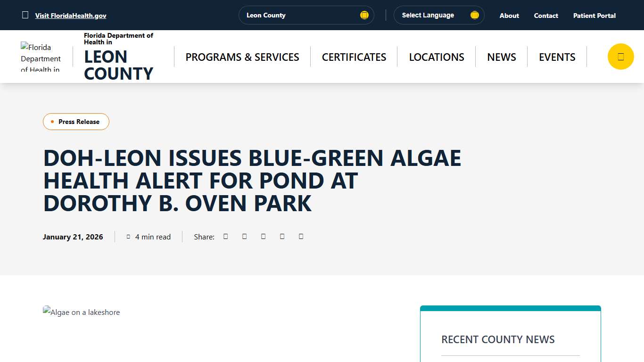Click the algae on a lakeshore image

tap(81, 312)
